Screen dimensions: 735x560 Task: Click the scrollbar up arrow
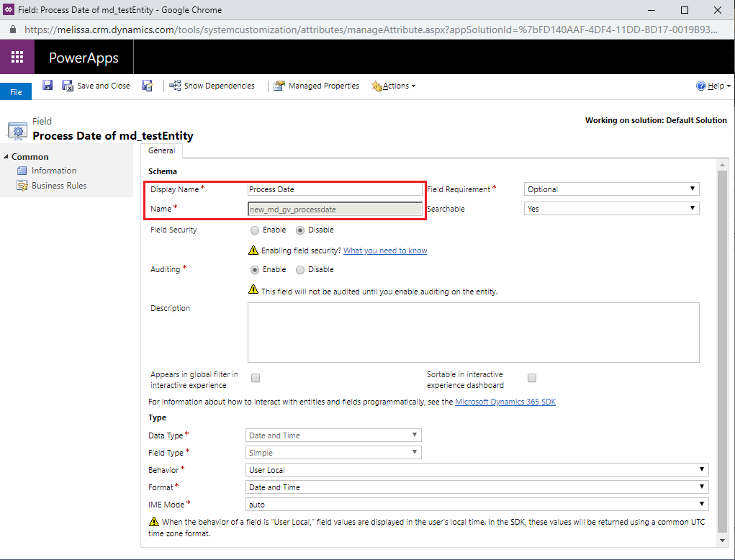pyautogui.click(x=722, y=165)
